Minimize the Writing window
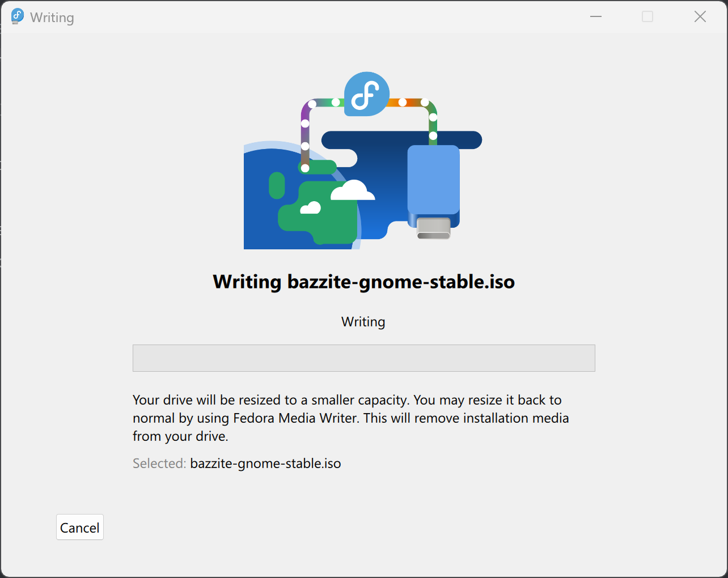 tap(596, 16)
